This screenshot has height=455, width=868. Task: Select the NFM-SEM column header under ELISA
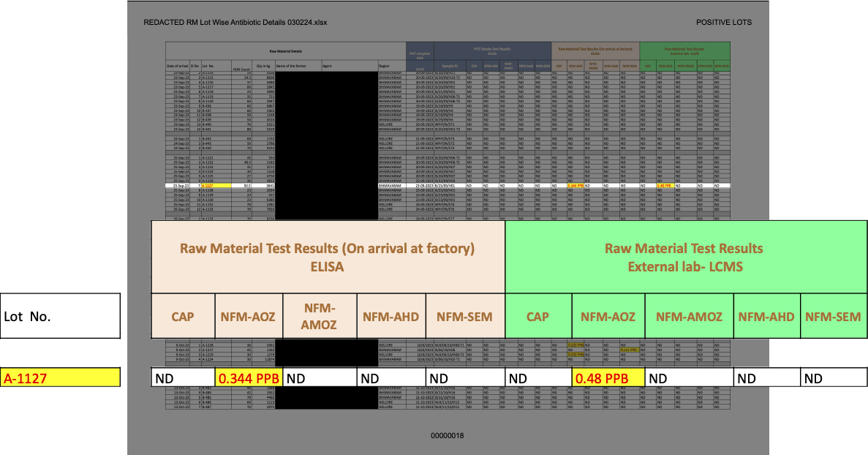465,317
